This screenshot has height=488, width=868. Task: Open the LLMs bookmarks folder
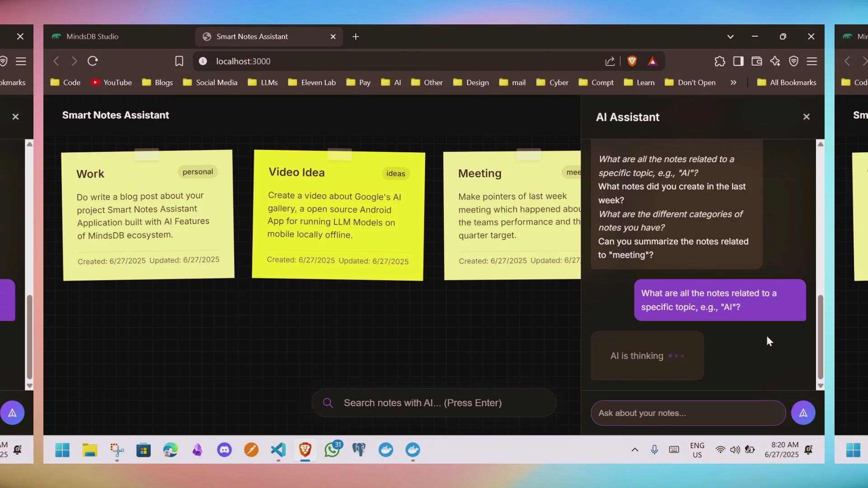click(263, 82)
